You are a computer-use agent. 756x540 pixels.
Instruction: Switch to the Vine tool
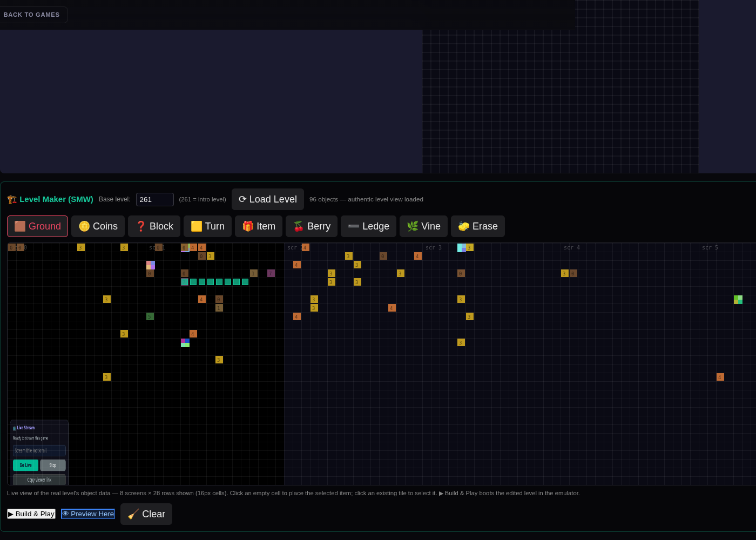click(x=423, y=226)
